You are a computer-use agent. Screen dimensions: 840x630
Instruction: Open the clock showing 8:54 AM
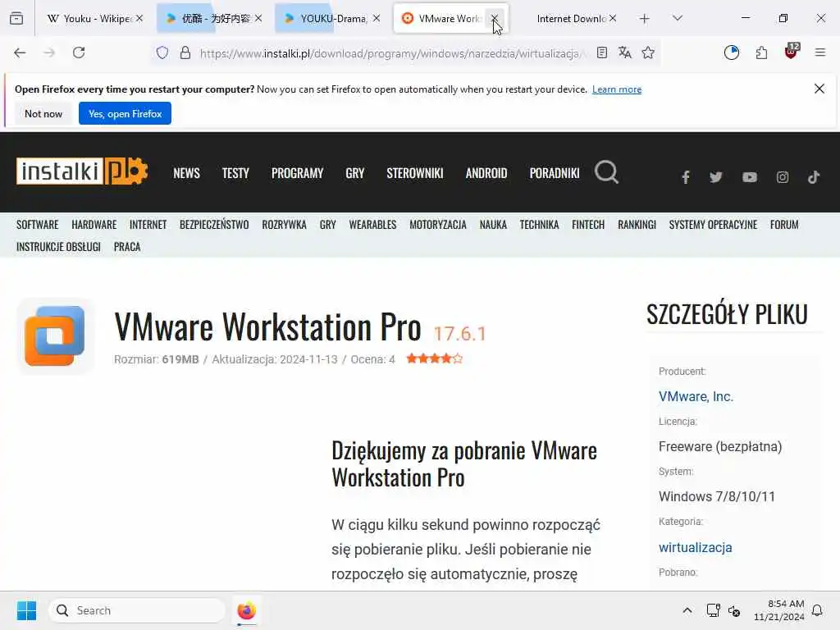[x=779, y=610]
